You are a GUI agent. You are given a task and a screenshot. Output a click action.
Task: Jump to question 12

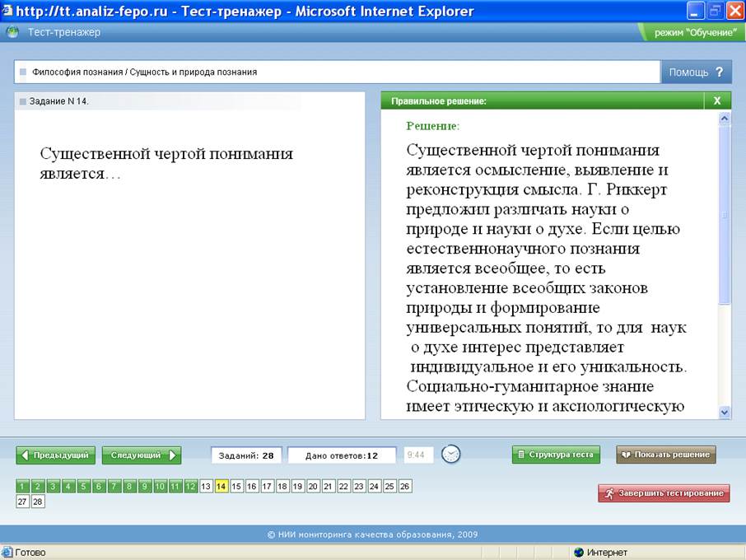coord(191,486)
